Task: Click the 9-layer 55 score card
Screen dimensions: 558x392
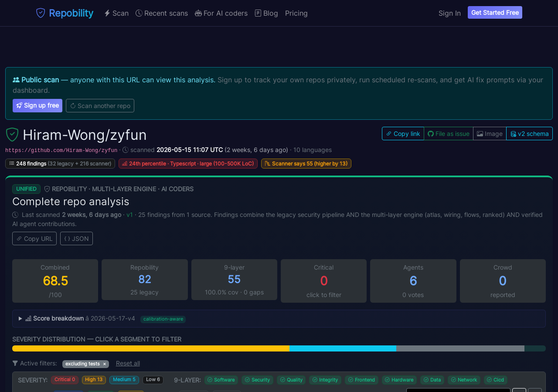Action: point(234,280)
